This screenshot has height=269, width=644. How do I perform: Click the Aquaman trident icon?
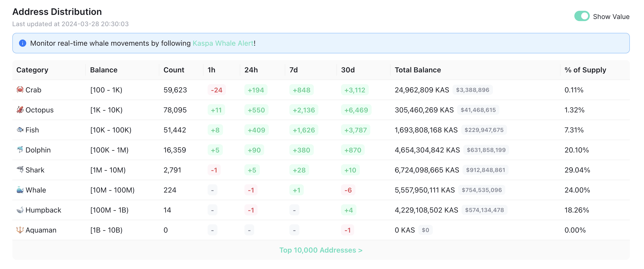click(x=20, y=230)
